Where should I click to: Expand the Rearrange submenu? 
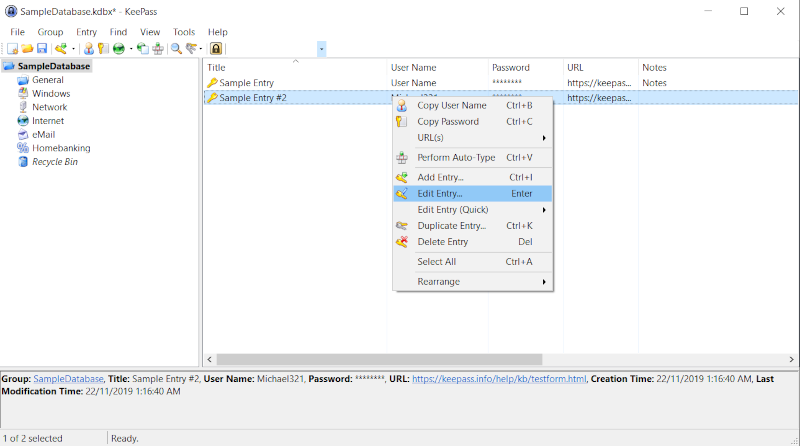click(x=473, y=282)
